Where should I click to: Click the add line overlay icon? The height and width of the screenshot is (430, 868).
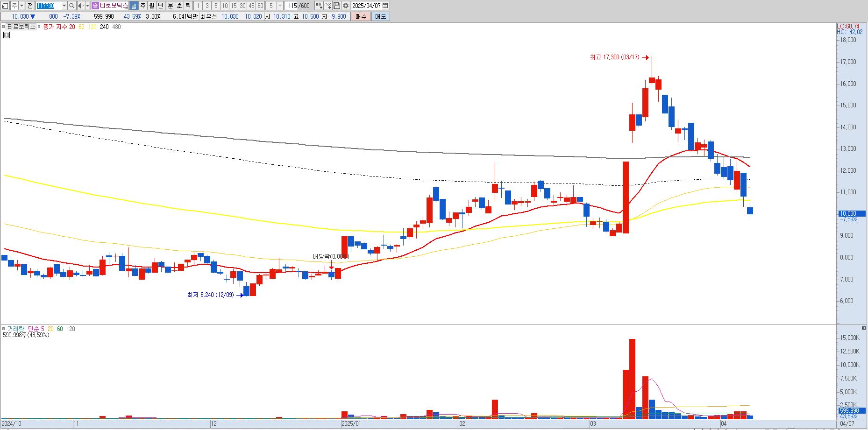coord(327,6)
